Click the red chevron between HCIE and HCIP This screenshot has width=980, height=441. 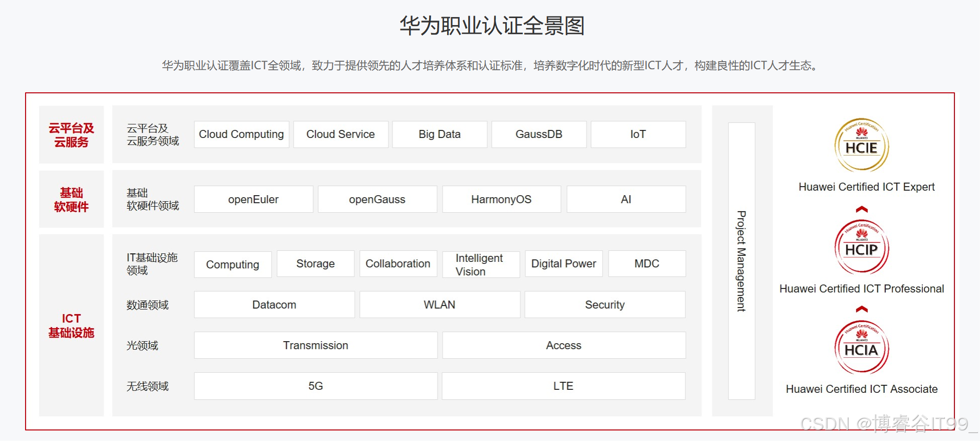tap(862, 209)
